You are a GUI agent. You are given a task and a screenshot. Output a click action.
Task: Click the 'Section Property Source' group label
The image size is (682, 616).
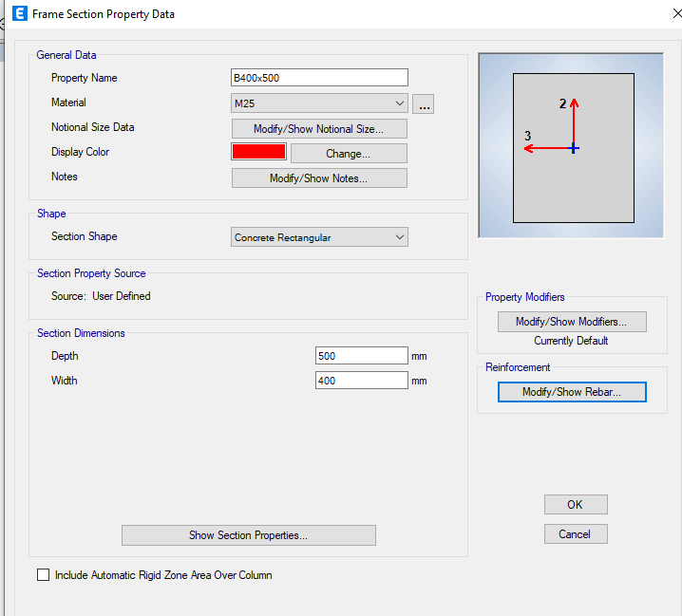pos(91,273)
